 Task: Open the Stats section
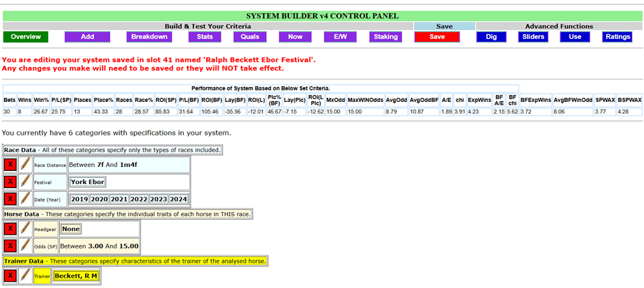coord(205,37)
